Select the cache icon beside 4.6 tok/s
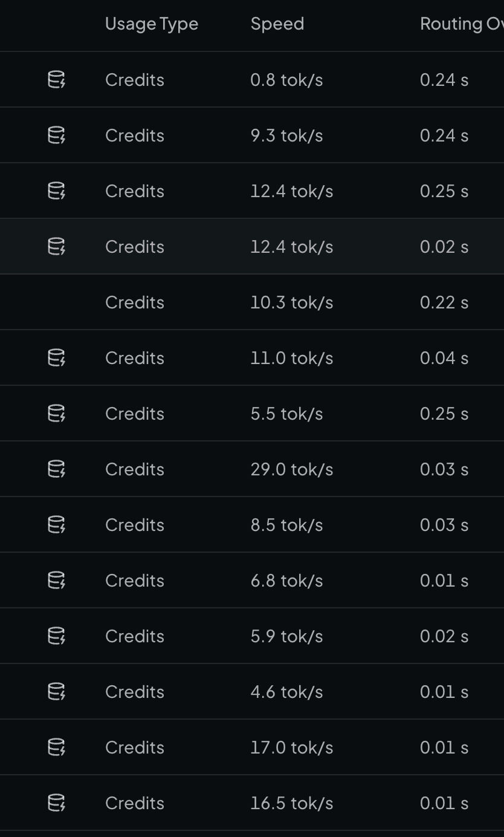Viewport: 504px width, 837px height. tap(56, 692)
